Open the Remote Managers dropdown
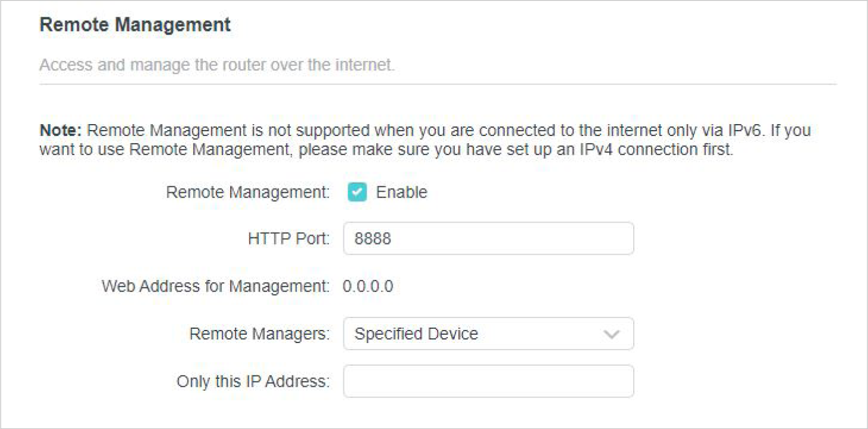Image resolution: width=868 pixels, height=429 pixels. [488, 334]
